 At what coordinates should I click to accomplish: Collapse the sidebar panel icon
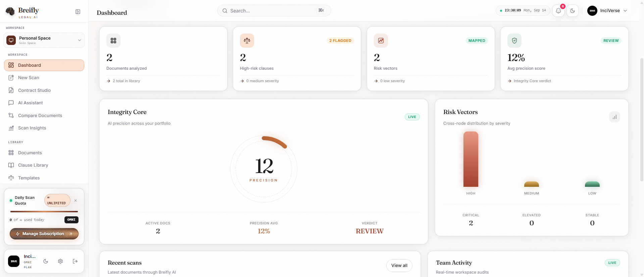(78, 12)
